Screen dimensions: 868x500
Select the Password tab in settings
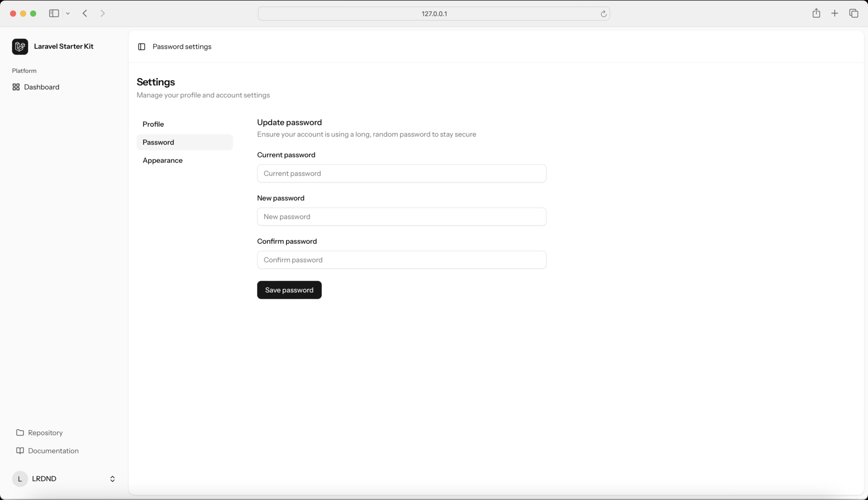tap(158, 142)
